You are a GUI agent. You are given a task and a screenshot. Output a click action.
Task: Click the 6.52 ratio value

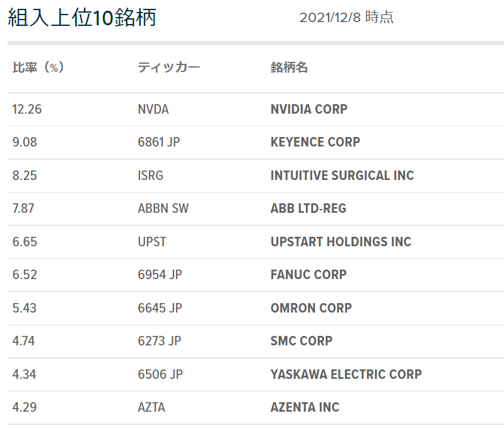[x=25, y=275]
